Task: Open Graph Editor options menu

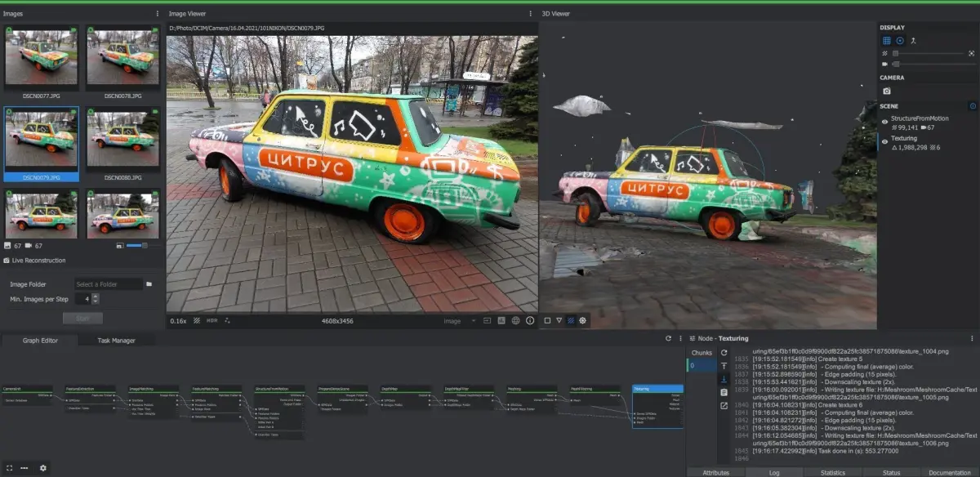Action: [x=679, y=338]
